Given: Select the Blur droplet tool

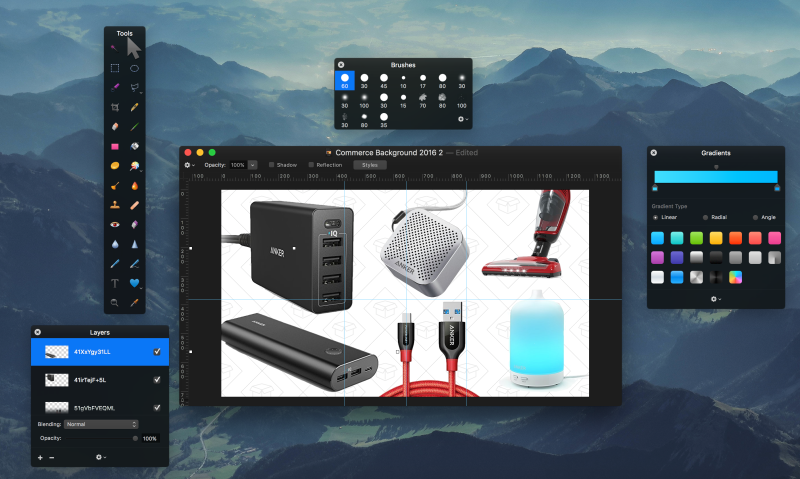Looking at the screenshot, I should point(115,244).
